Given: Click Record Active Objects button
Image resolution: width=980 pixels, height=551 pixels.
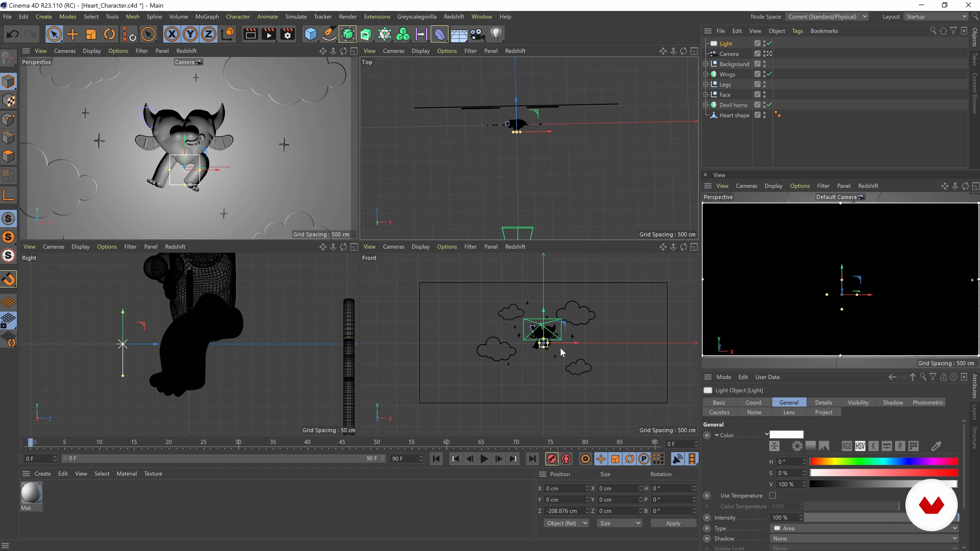Looking at the screenshot, I should click(551, 459).
